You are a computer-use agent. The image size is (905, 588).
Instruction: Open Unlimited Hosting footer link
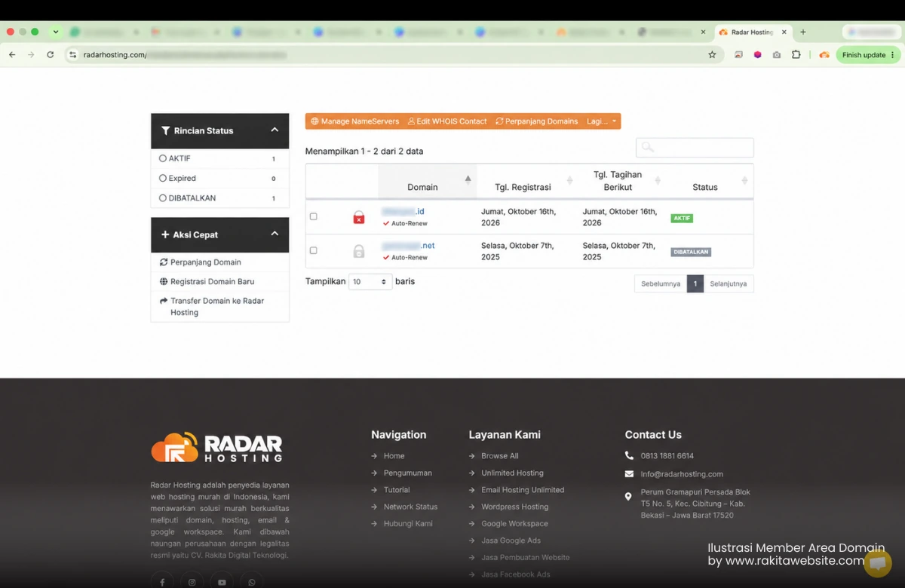(x=512, y=473)
